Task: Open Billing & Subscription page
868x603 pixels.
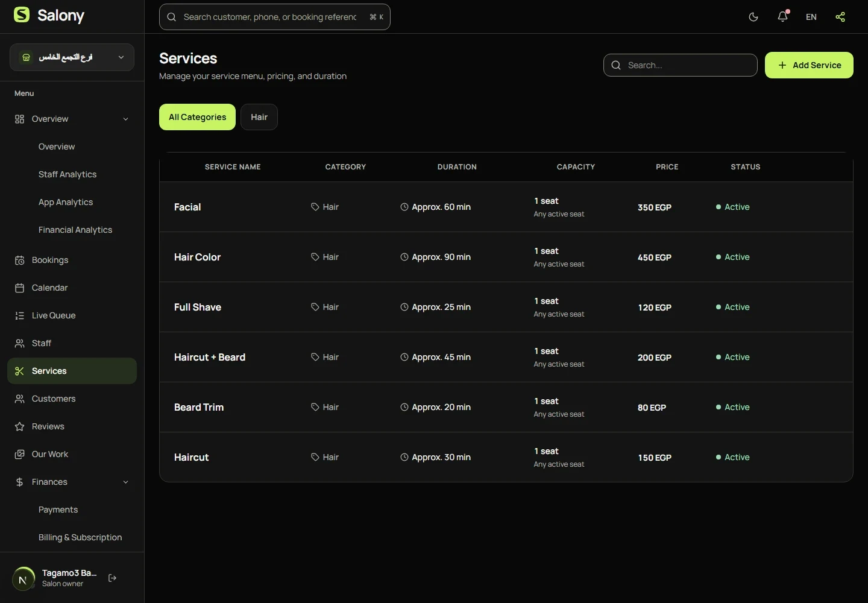Action: [80, 537]
